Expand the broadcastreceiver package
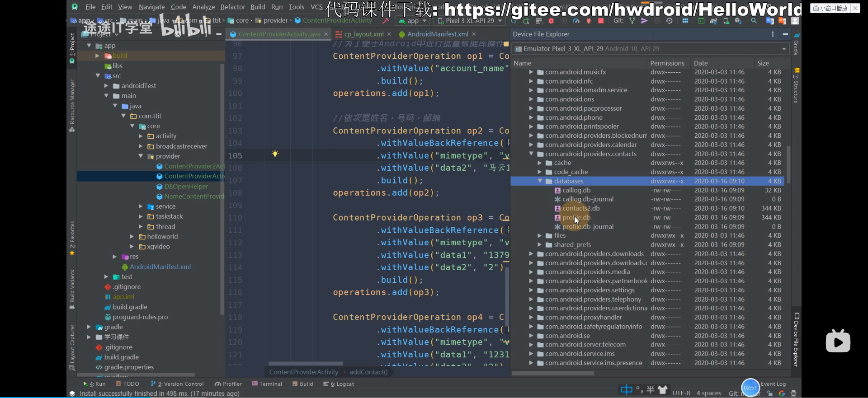 141,146
